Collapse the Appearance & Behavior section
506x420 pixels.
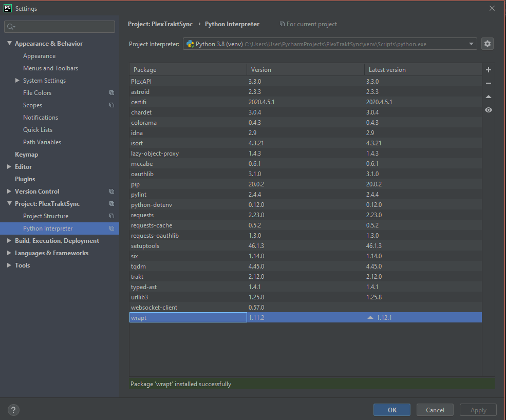(9, 43)
